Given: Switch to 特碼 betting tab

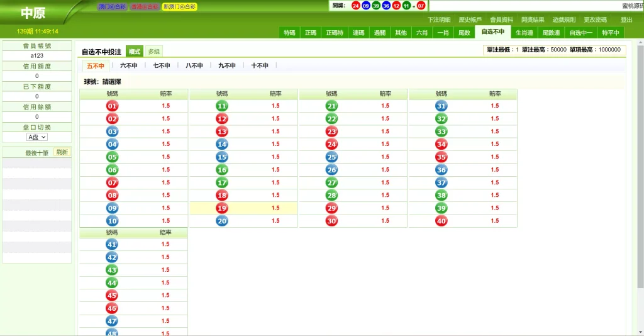Looking at the screenshot, I should [289, 33].
